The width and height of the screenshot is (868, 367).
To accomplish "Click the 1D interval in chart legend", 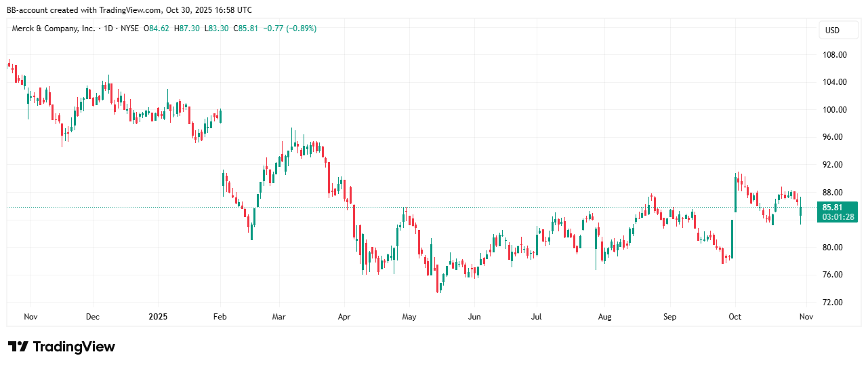I will (108, 28).
